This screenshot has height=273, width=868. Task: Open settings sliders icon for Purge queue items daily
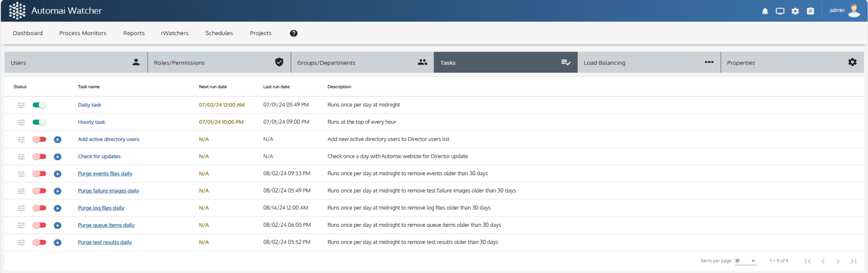(21, 225)
